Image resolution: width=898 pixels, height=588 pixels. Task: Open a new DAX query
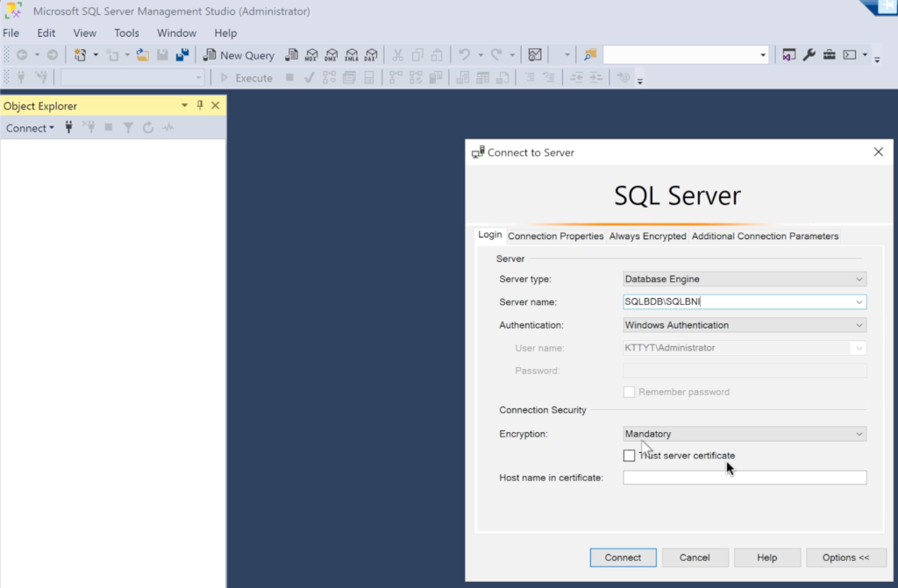[371, 55]
